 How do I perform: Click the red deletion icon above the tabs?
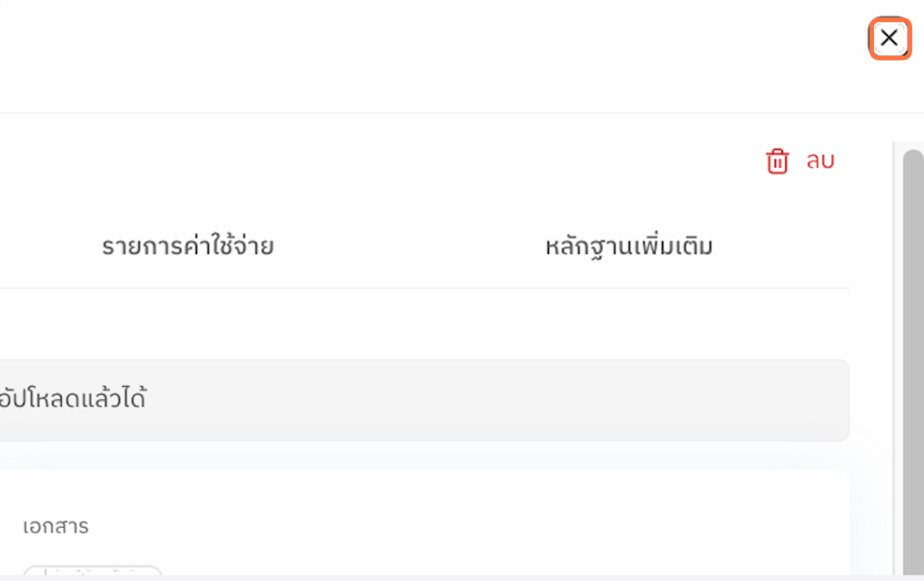pos(778,160)
